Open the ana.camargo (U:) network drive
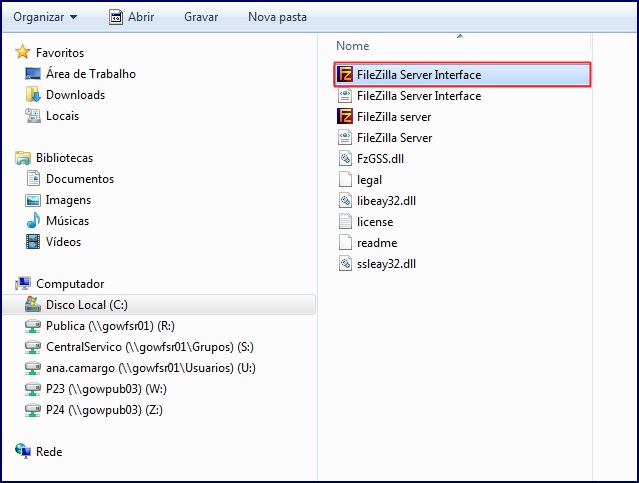The height and width of the screenshot is (483, 639). [151, 368]
